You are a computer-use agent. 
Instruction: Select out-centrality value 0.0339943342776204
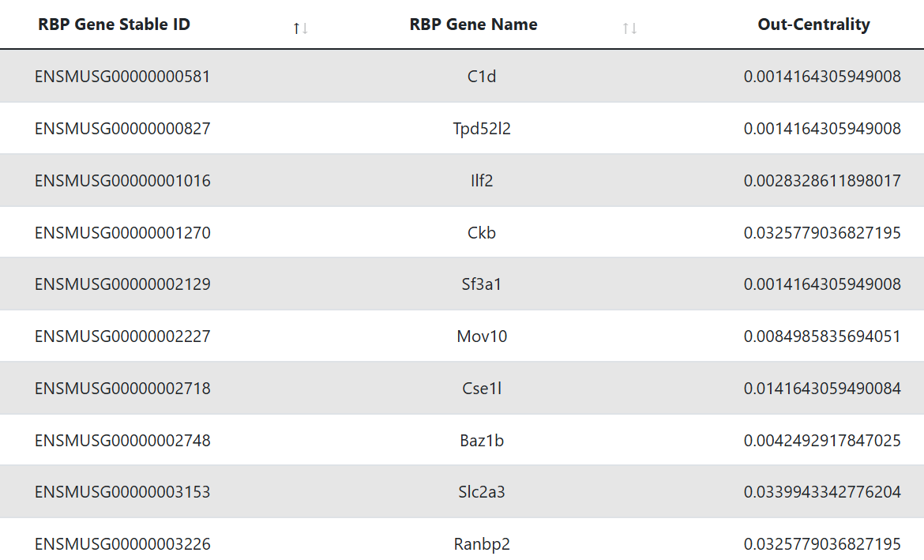tap(822, 492)
